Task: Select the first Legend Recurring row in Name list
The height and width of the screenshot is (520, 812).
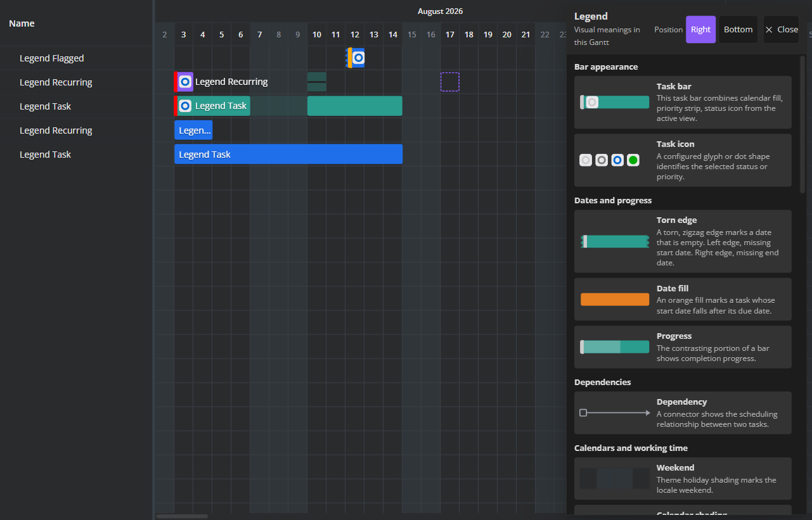Action: (x=76, y=82)
